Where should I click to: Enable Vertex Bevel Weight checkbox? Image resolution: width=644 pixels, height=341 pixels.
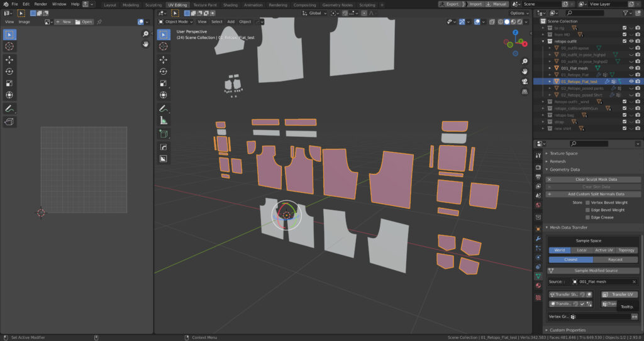tap(588, 203)
